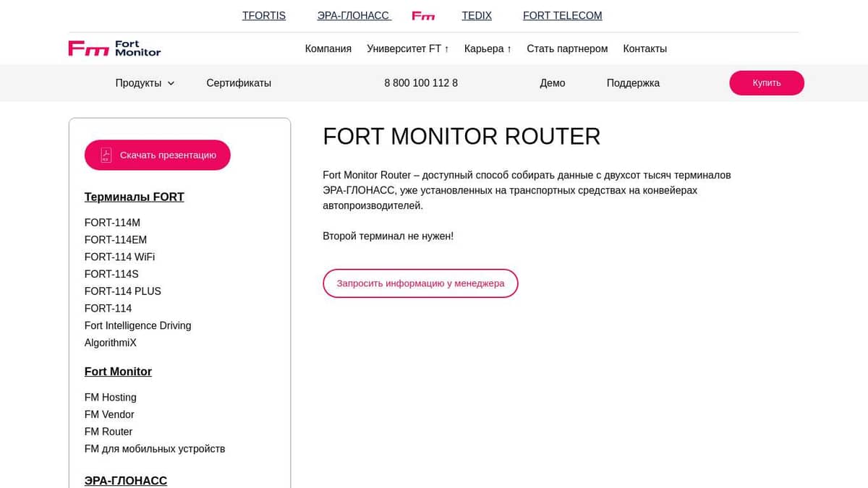Open the Компания page
The image size is (868, 488).
point(328,48)
